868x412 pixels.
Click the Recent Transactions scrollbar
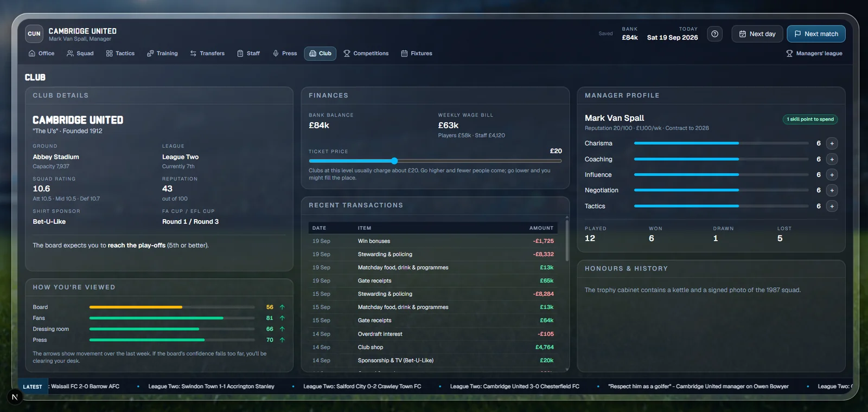coord(567,240)
